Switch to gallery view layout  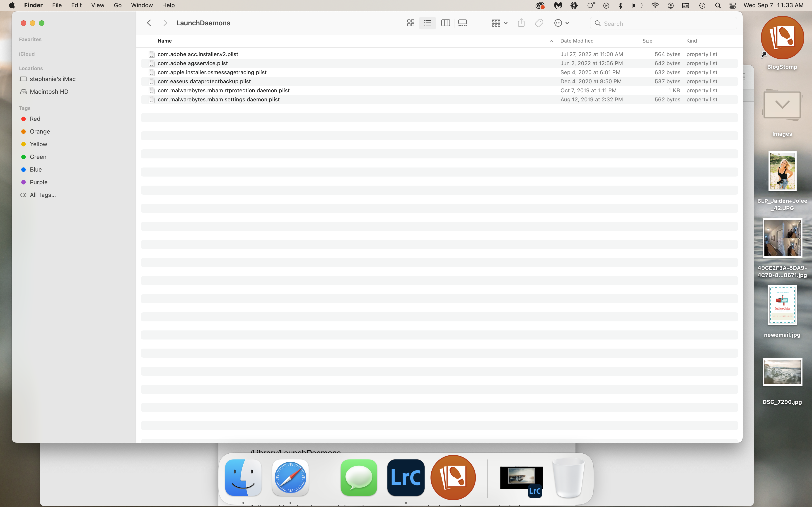click(463, 23)
